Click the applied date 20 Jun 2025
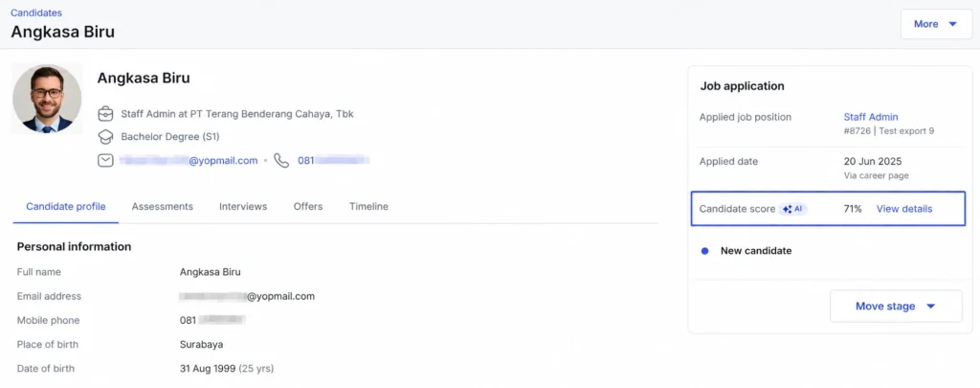 (873, 162)
